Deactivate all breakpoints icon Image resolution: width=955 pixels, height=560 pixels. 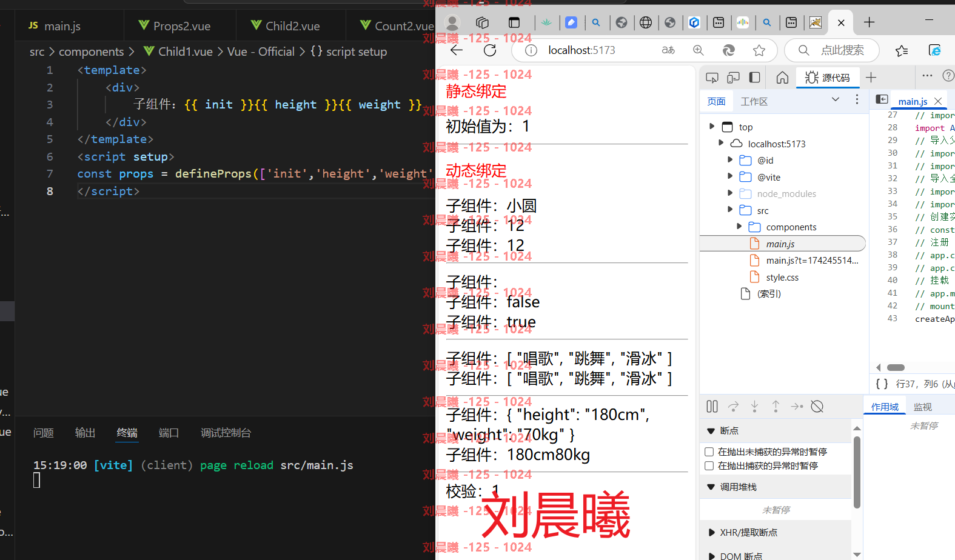coord(817,407)
